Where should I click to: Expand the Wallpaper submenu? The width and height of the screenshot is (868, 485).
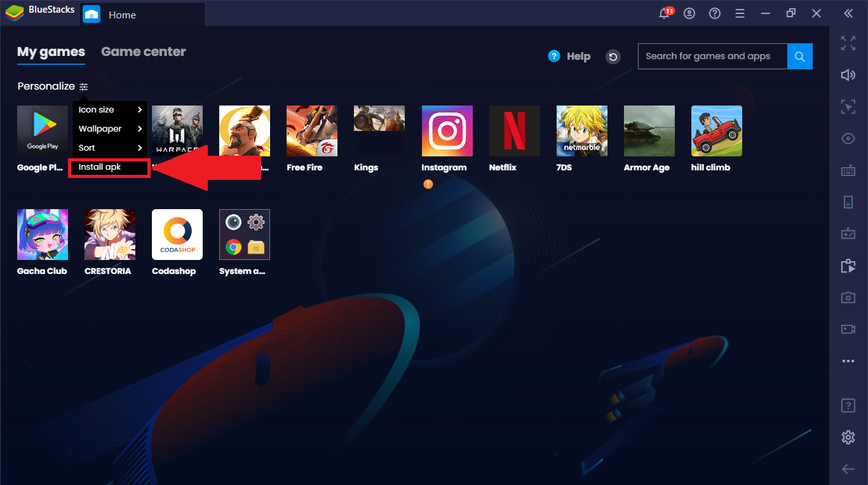pos(109,129)
